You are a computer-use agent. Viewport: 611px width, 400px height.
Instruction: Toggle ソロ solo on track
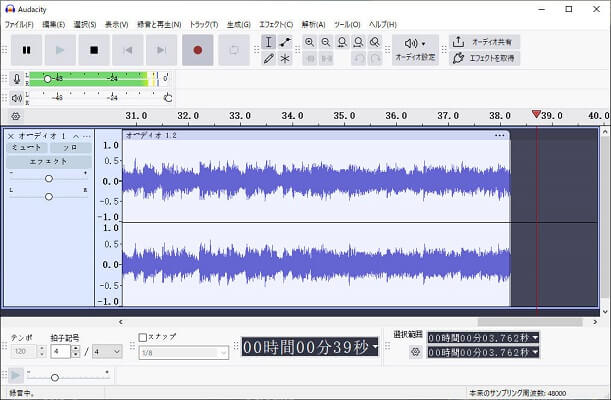[71, 147]
